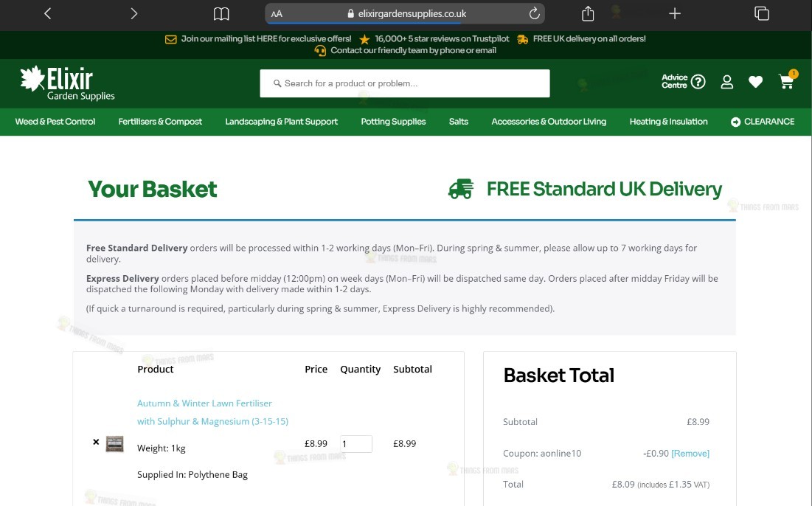Tap the Safari share icon

point(588,13)
